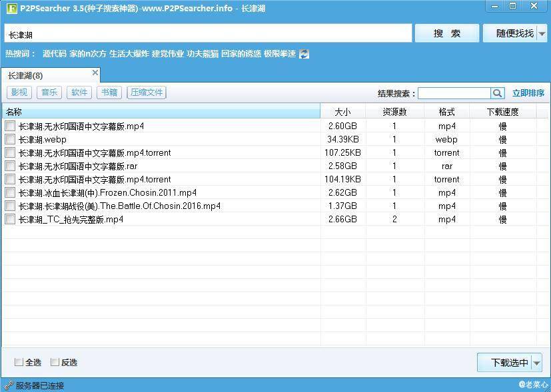Select the 长津湖_TC_抢先完整版.mp4 file name
This screenshot has height=392, width=551.
tap(71, 220)
